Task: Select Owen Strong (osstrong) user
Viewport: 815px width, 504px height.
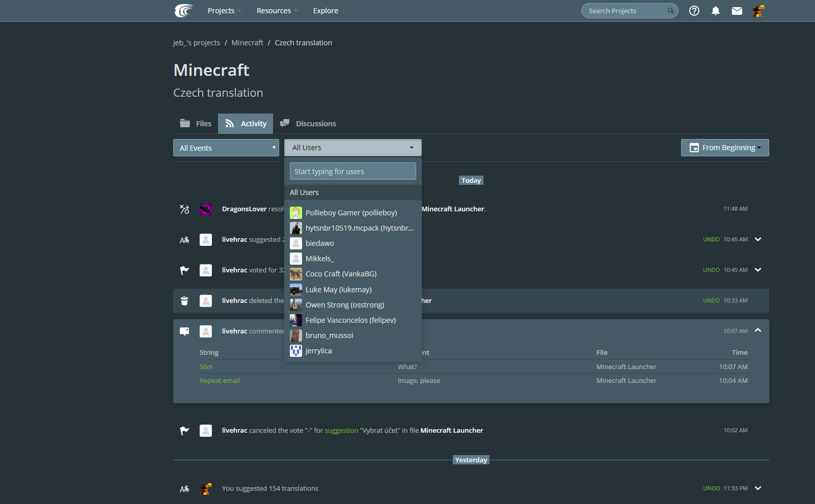Action: click(353, 305)
